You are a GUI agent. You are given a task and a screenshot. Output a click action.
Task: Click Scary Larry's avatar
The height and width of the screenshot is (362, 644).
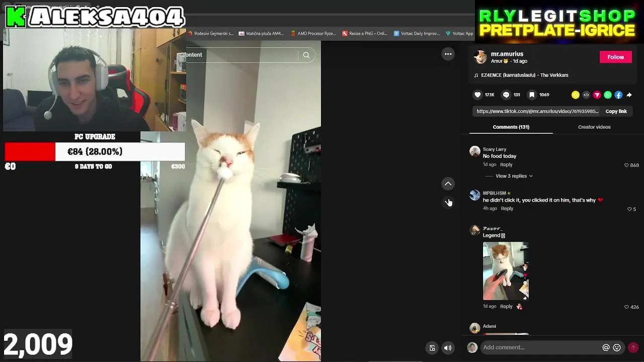click(474, 151)
